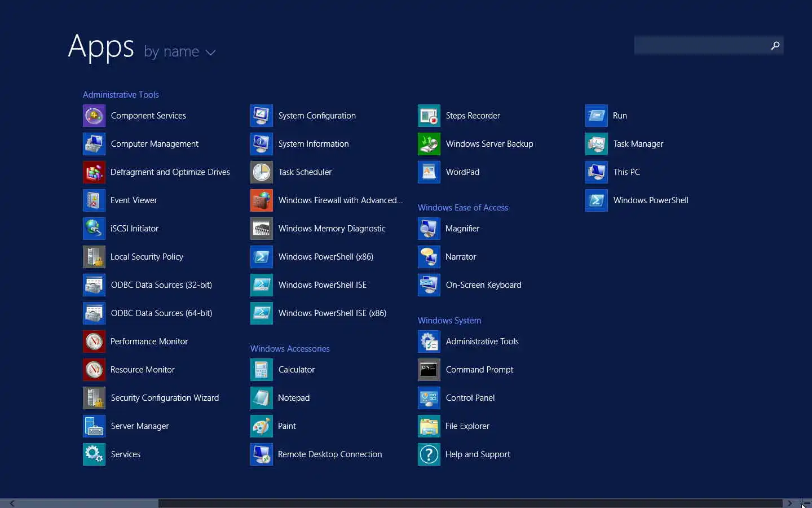Open Administrative Tools icon under Windows System
The image size is (812, 508).
click(x=429, y=341)
